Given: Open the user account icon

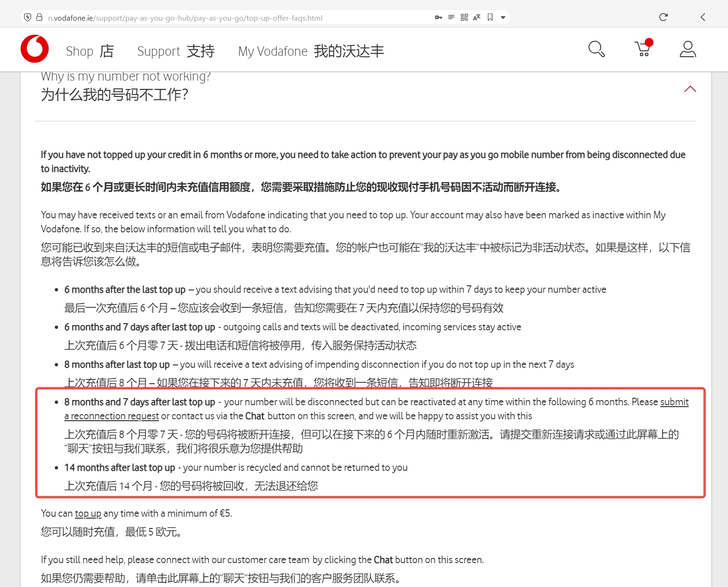Looking at the screenshot, I should tap(688, 49).
